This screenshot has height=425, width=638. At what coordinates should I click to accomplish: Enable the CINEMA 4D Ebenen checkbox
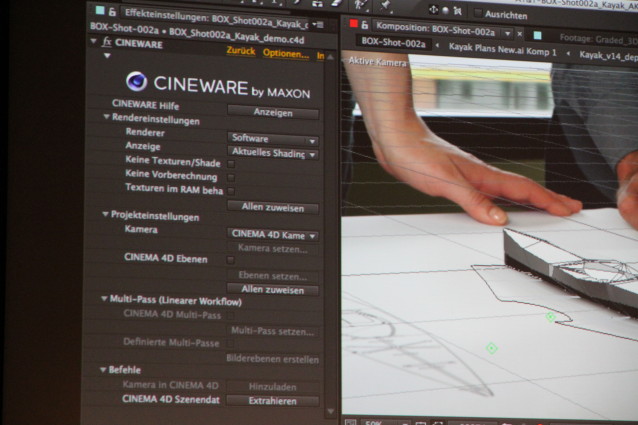(230, 260)
